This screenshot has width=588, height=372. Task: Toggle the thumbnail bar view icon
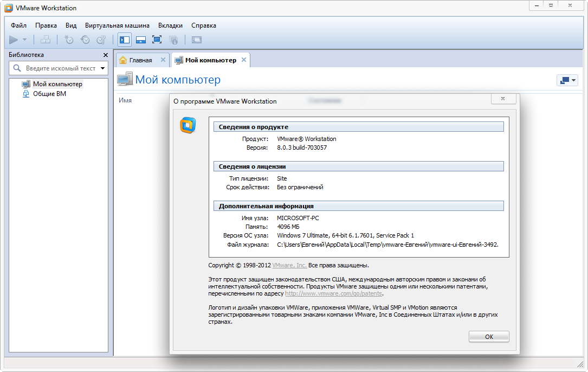[x=141, y=40]
